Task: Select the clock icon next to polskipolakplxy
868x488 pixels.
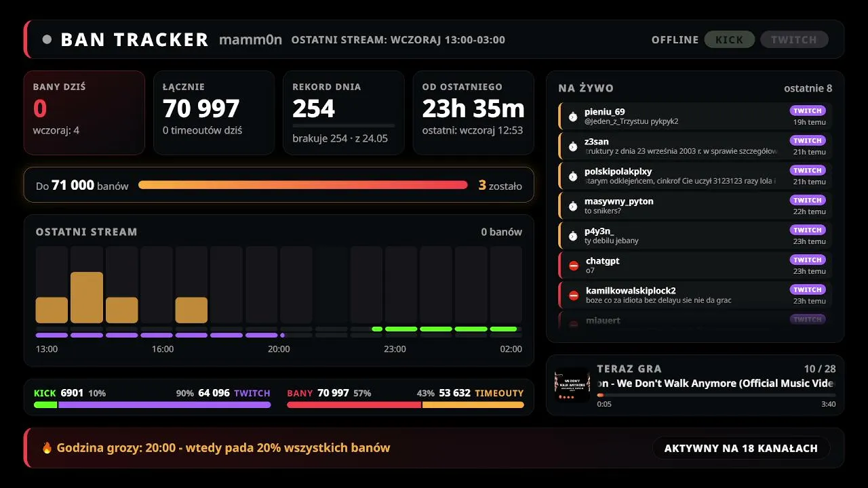Action: 573,176
